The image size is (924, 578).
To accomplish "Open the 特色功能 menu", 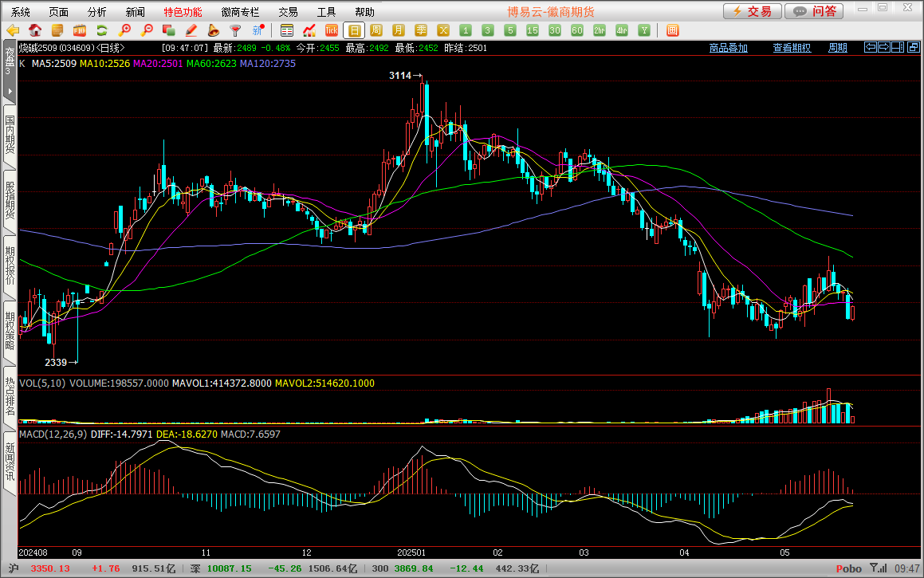I will coord(183,12).
